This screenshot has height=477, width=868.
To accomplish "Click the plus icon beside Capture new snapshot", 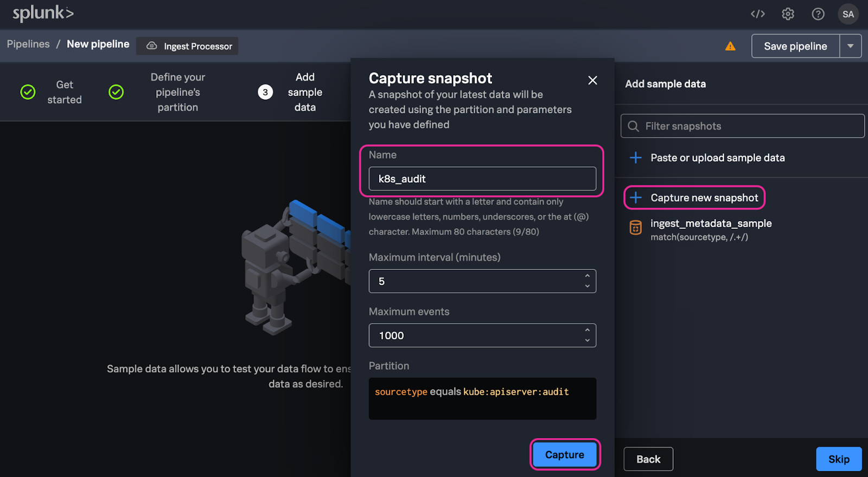I will click(636, 198).
